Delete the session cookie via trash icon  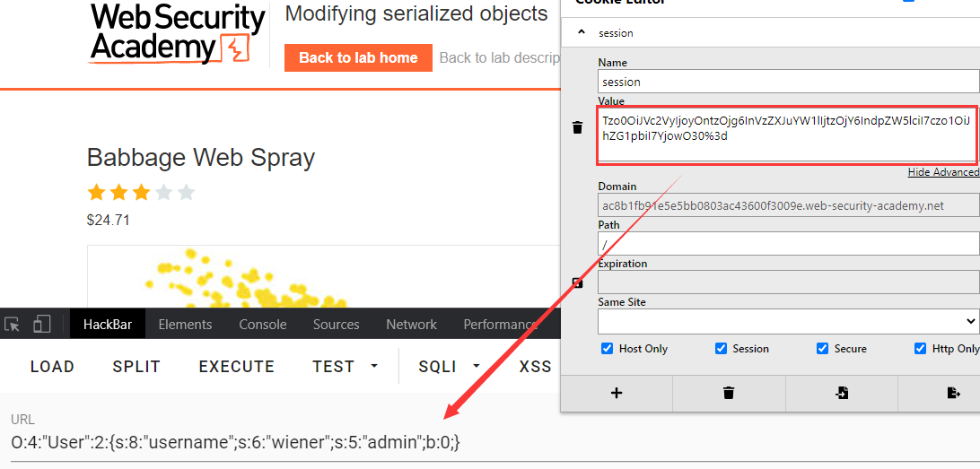(x=577, y=128)
